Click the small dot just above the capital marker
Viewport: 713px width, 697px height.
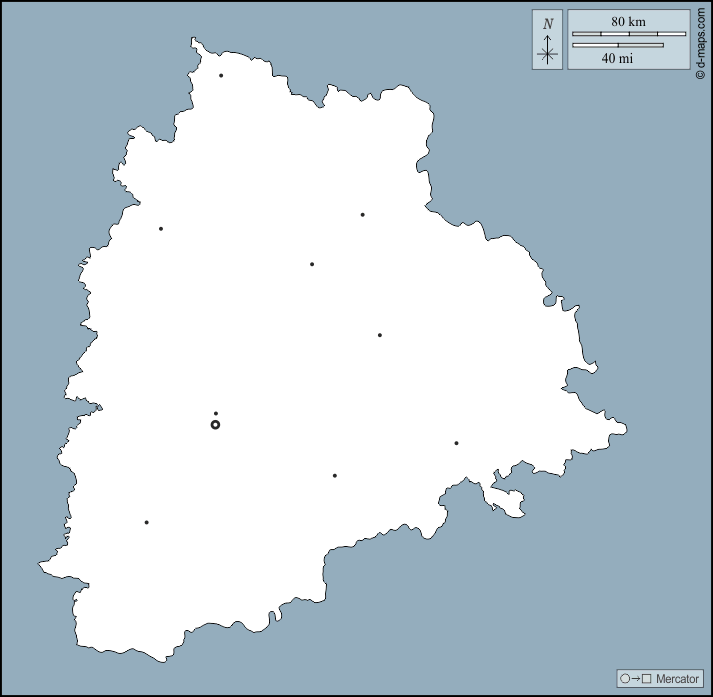pos(215,413)
